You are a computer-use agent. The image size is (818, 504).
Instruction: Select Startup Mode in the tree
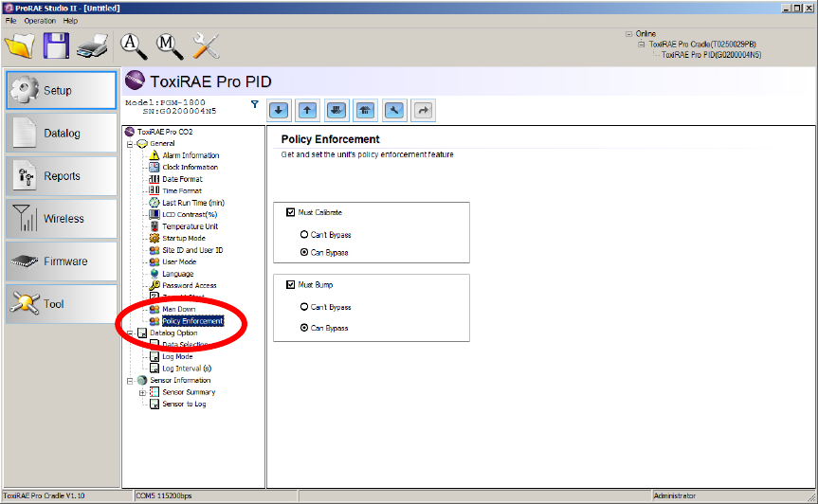click(184, 238)
